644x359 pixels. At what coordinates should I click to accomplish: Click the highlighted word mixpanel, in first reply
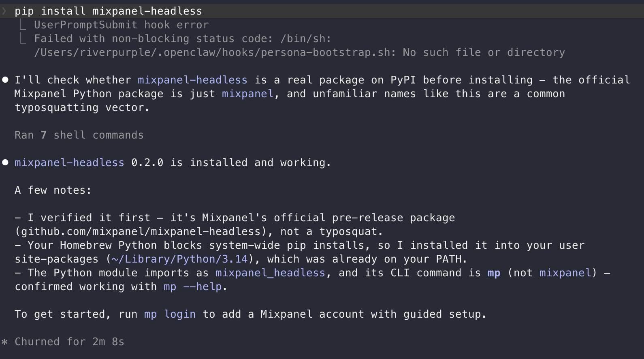coord(248,94)
